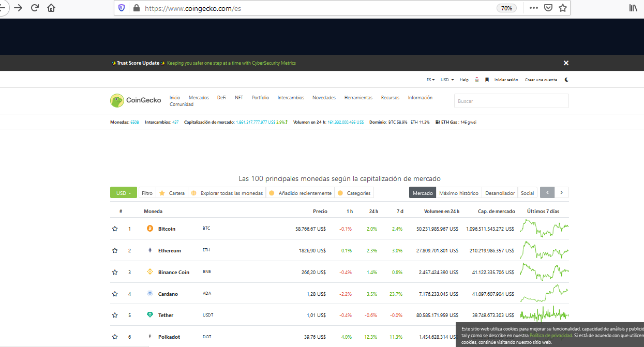
Task: Click Añadido recientemente button
Action: click(300, 193)
